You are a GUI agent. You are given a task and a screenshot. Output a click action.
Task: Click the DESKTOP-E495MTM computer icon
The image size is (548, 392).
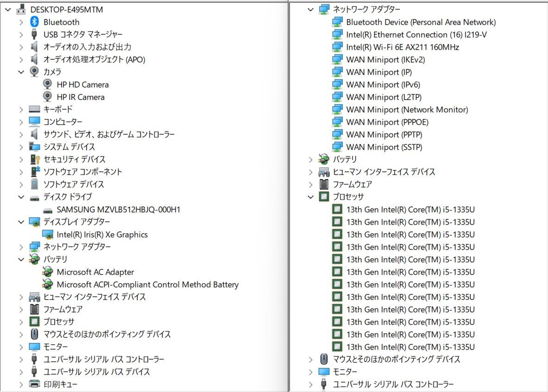pos(21,9)
